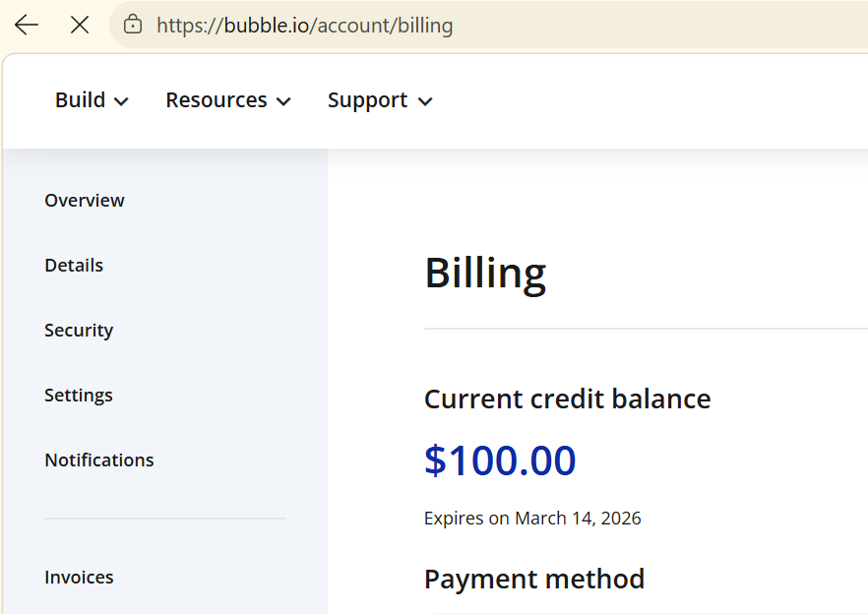Click the Billing page heading
Viewport: 868px width, 614px height.
[485, 274]
